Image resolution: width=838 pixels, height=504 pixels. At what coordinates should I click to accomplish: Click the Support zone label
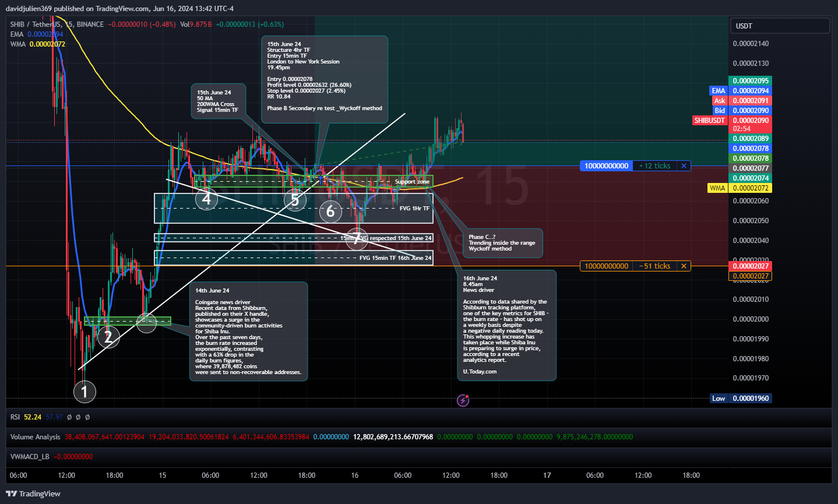pyautogui.click(x=412, y=182)
